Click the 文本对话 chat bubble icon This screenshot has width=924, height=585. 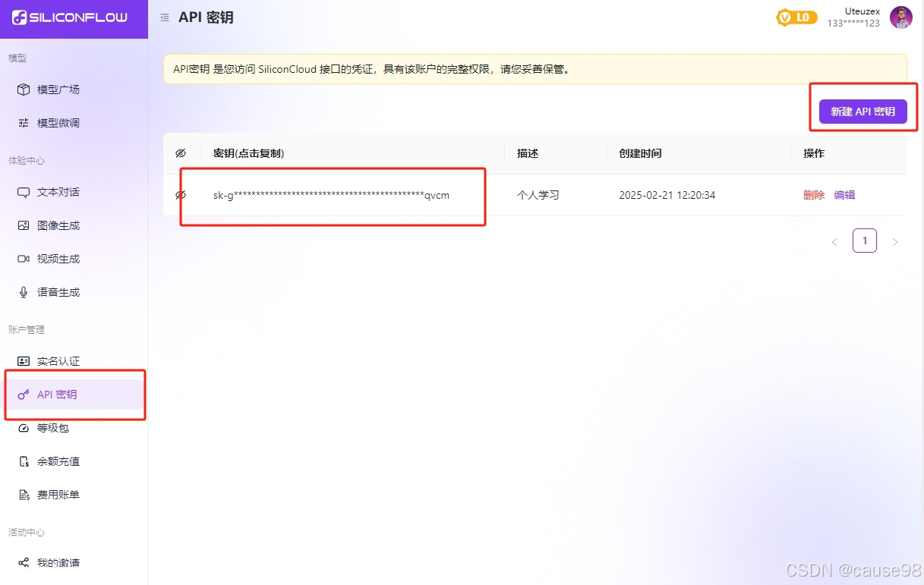click(24, 192)
